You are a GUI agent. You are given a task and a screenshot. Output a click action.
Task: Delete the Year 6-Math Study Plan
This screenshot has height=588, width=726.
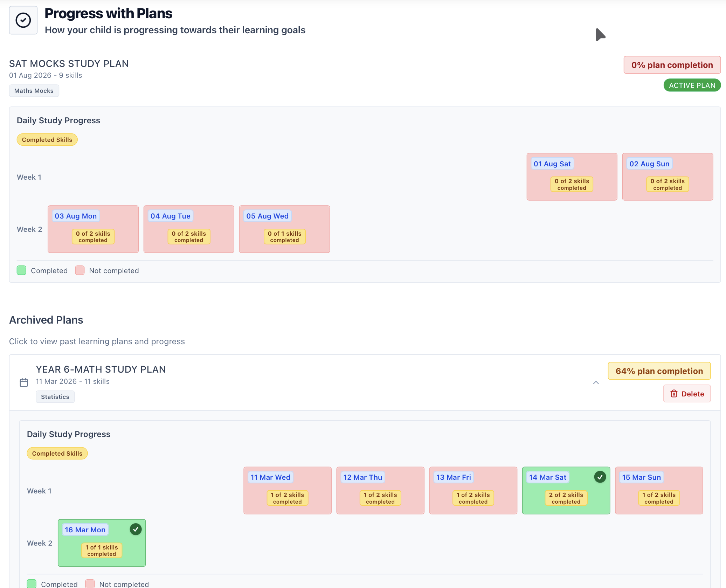point(687,394)
